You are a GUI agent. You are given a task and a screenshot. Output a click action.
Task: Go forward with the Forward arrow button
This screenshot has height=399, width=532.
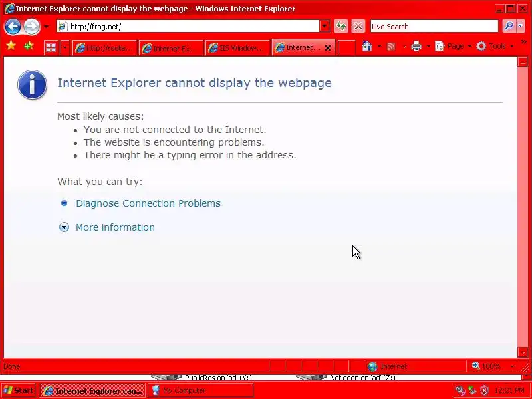tap(31, 26)
